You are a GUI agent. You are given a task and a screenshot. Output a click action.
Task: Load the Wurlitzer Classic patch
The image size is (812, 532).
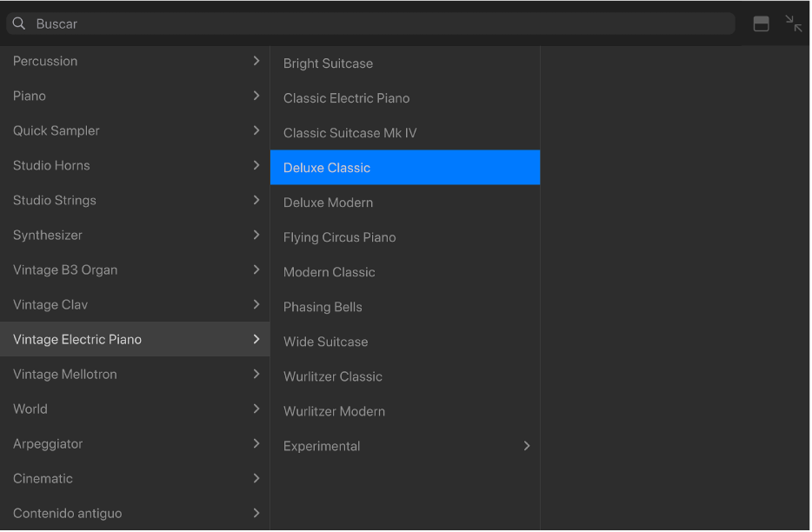click(x=332, y=376)
